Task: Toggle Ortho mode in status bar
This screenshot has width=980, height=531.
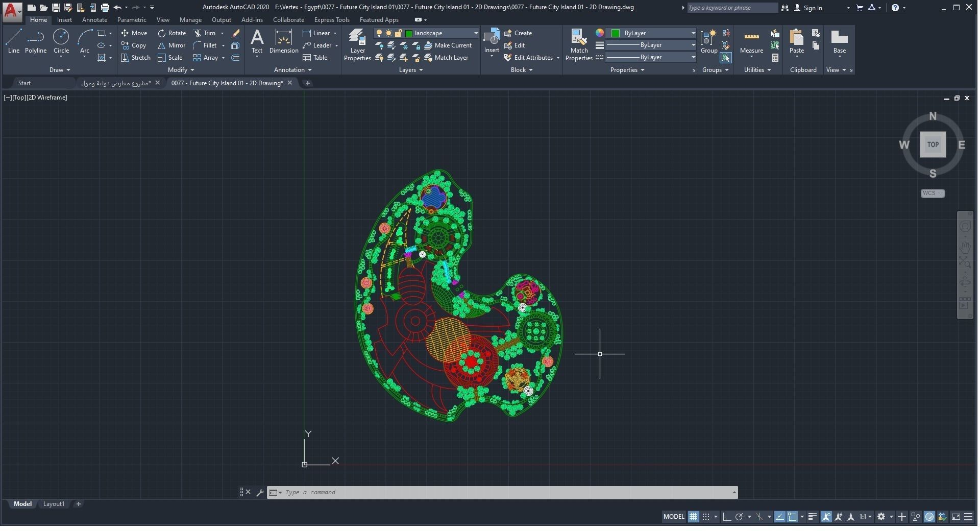Action: pyautogui.click(x=727, y=517)
